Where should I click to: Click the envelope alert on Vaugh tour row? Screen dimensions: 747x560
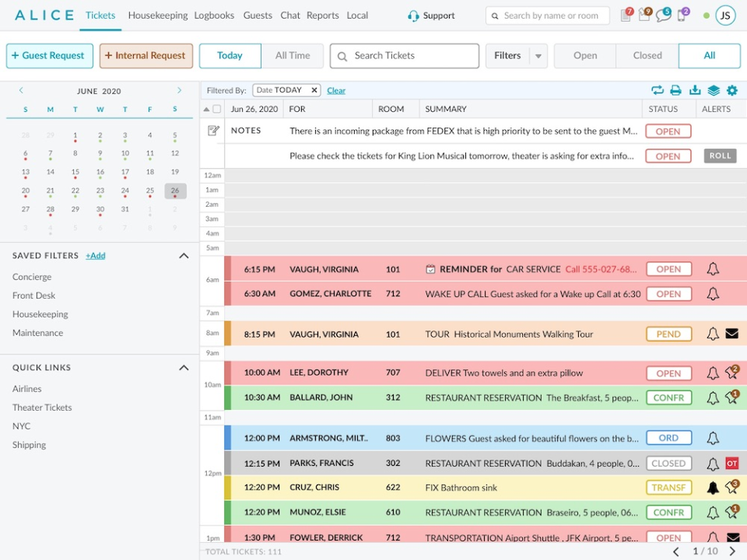coord(731,334)
